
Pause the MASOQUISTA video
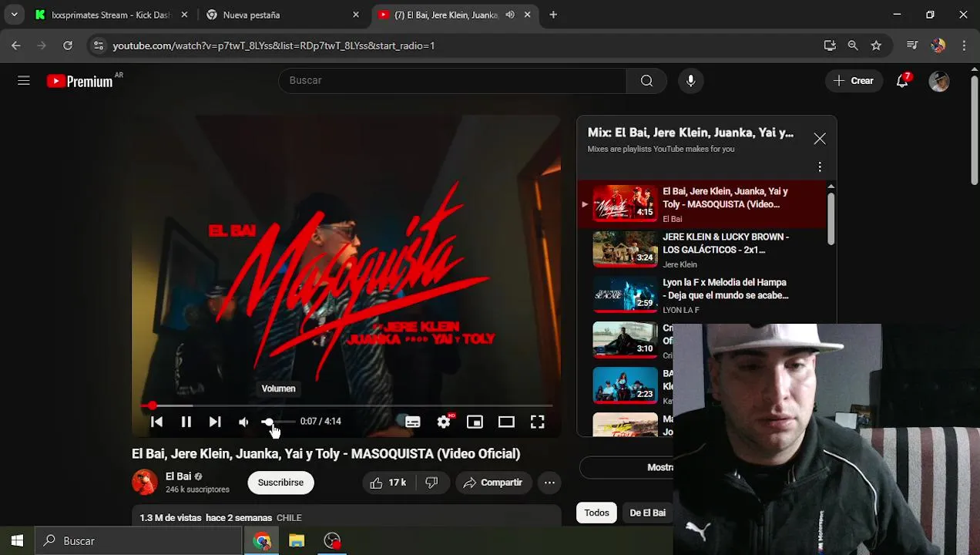186,422
